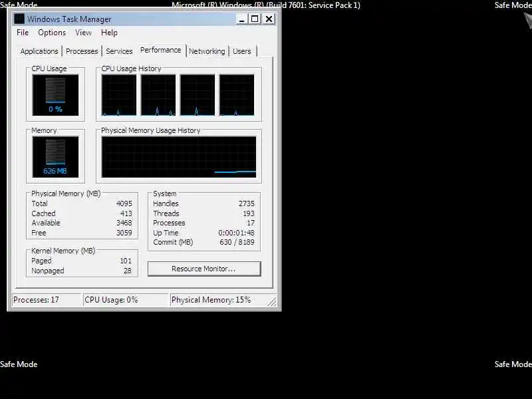Viewport: 532px width, 399px height.
Task: Click the Paged kernel memory value 101
Action: pyautogui.click(x=126, y=261)
